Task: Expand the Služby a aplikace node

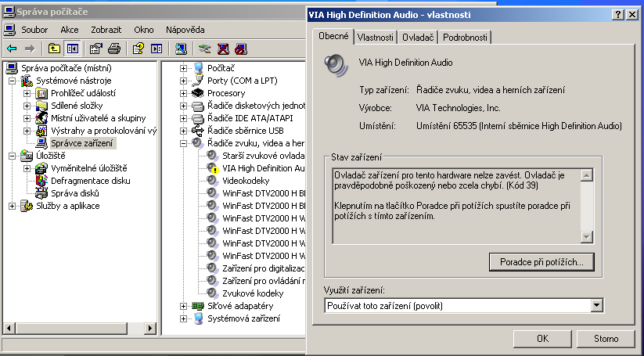Action: 13,206
